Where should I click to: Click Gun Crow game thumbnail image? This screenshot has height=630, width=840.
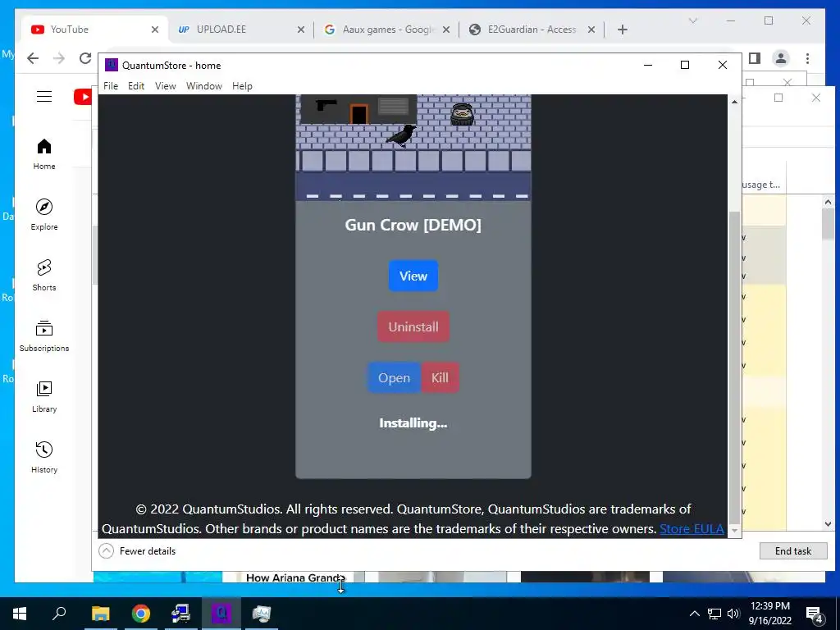[413, 148]
